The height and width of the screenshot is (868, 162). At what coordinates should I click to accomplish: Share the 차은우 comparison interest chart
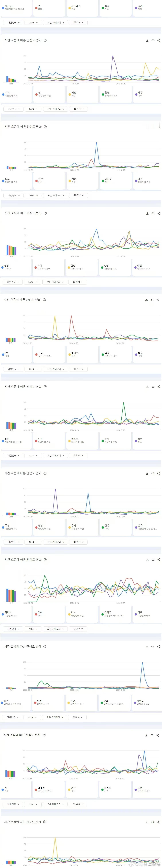coord(159,40)
